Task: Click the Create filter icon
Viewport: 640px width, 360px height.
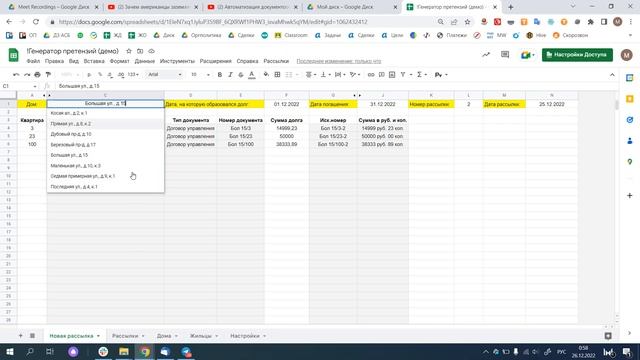Action: click(x=403, y=75)
